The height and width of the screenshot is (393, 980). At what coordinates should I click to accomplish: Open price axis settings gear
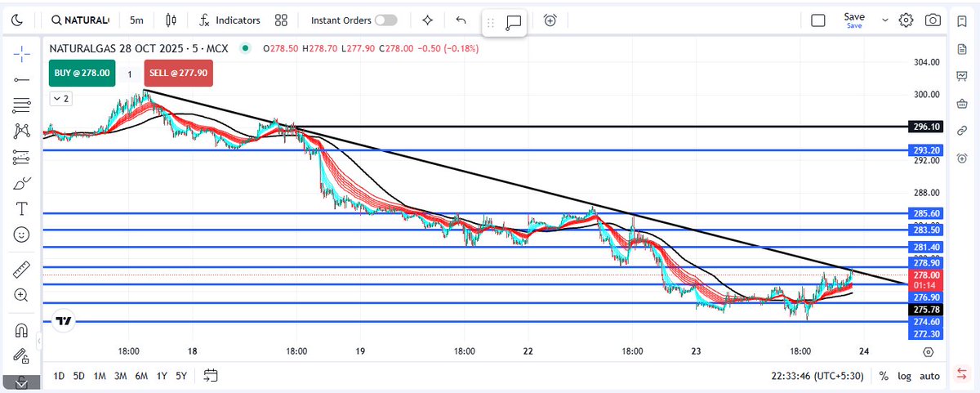(929, 352)
